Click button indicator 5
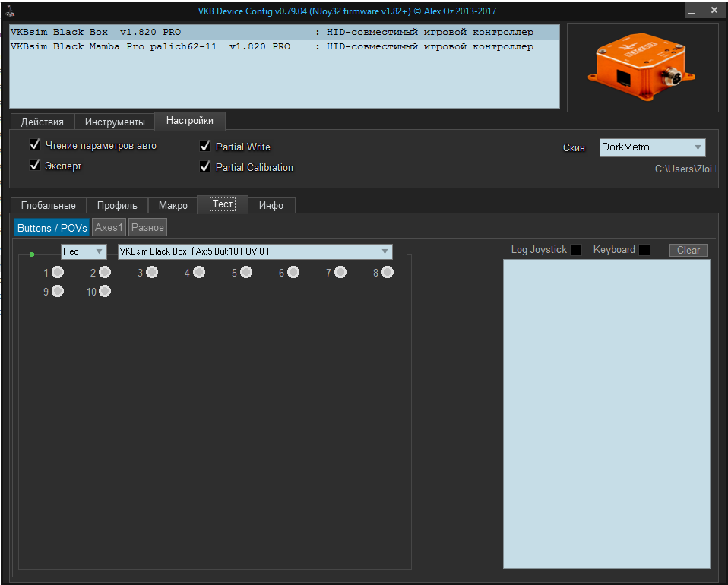 click(246, 272)
